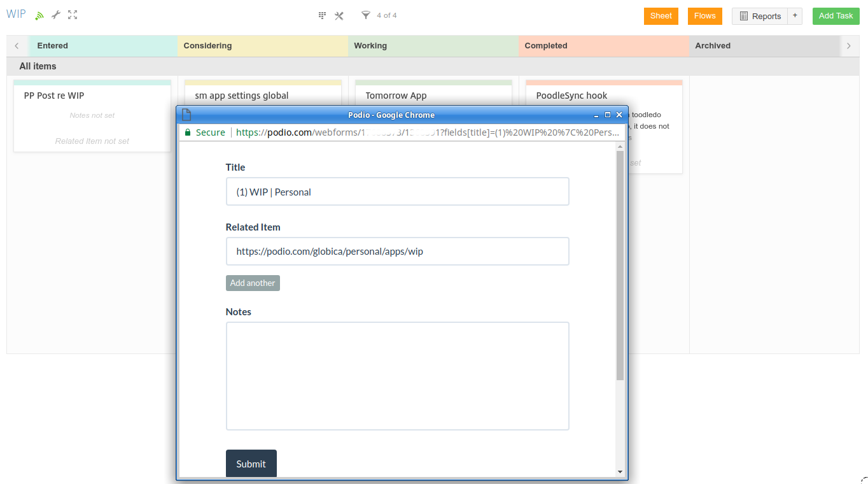Click the left arrow of column headers
Image resolution: width=868 pixels, height=484 pixels.
pos(17,46)
